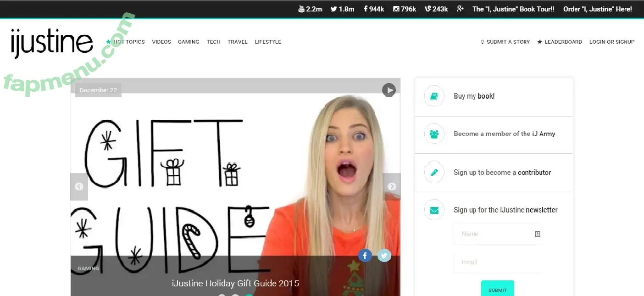
Task: Open the Videos menu item
Action: coord(161,42)
